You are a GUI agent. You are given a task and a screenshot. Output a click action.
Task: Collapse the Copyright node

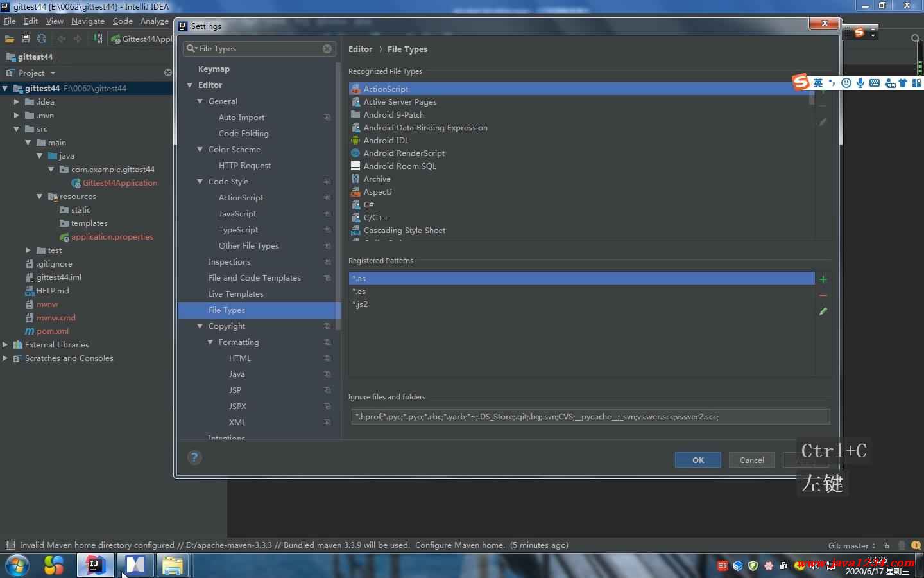coord(200,326)
